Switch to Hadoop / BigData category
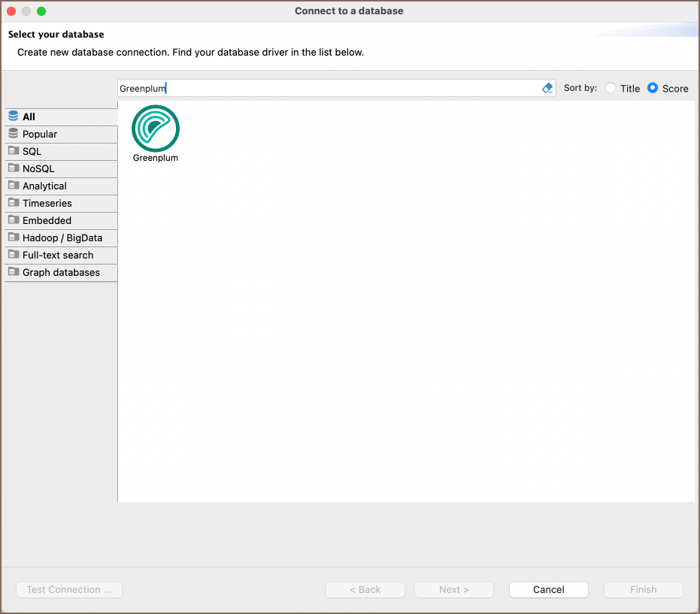Screen dimensions: 700x614 [62, 237]
